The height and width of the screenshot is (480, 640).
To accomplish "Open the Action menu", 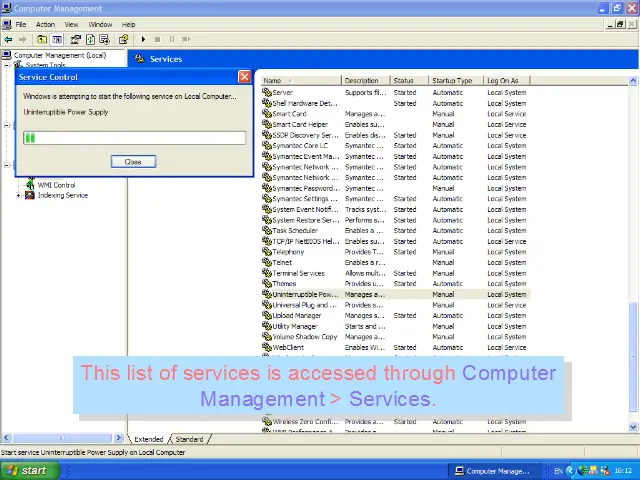I will pos(45,24).
